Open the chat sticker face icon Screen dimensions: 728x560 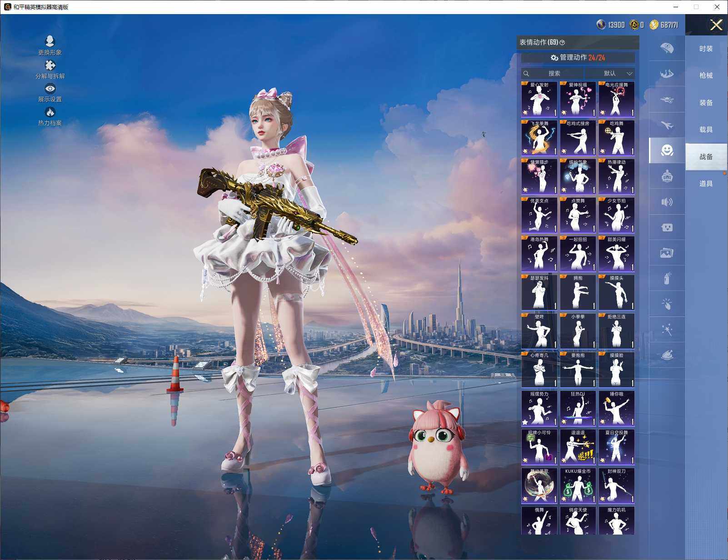pos(667,227)
